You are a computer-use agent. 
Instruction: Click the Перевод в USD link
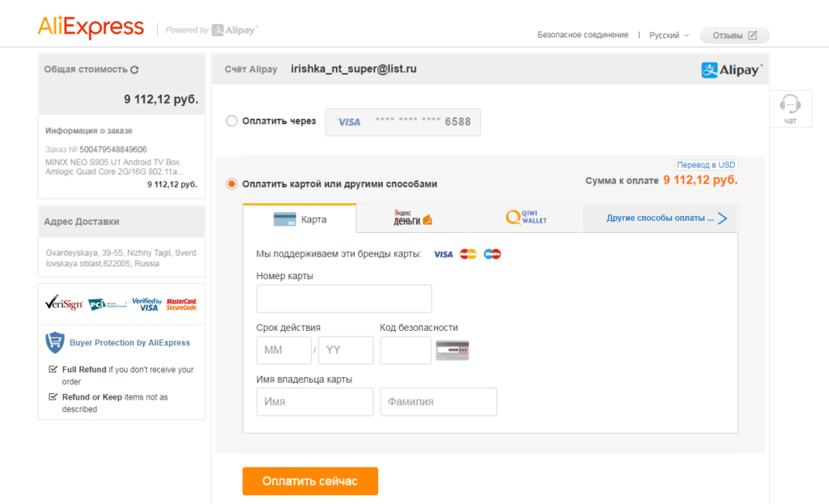coord(706,165)
